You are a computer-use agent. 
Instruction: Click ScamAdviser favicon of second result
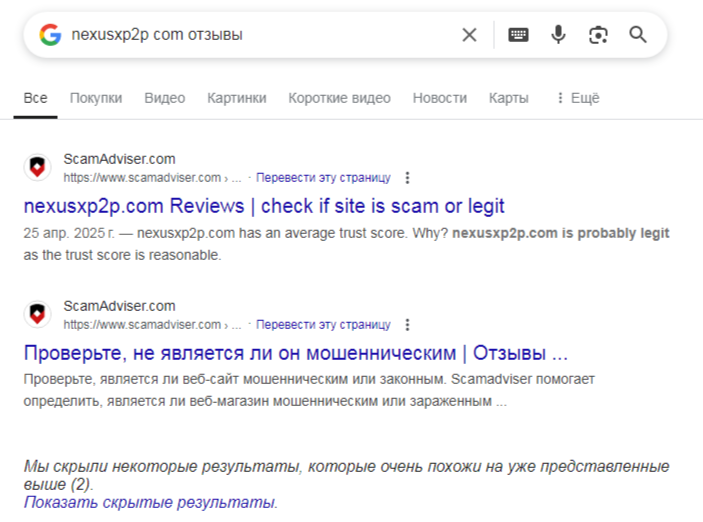(x=37, y=314)
